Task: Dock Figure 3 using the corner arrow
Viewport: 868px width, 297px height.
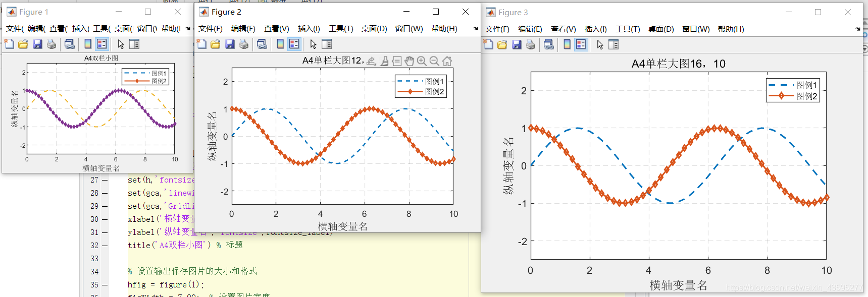Action: [x=857, y=29]
